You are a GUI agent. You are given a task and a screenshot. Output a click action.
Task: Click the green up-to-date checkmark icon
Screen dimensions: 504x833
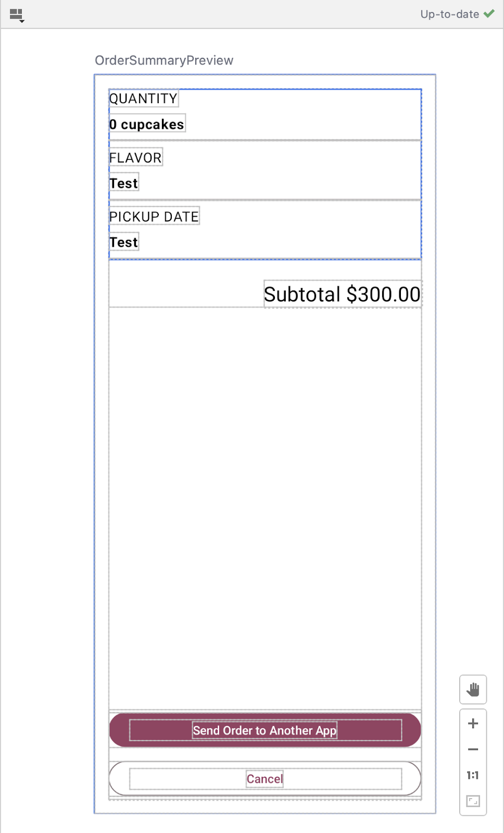[489, 14]
